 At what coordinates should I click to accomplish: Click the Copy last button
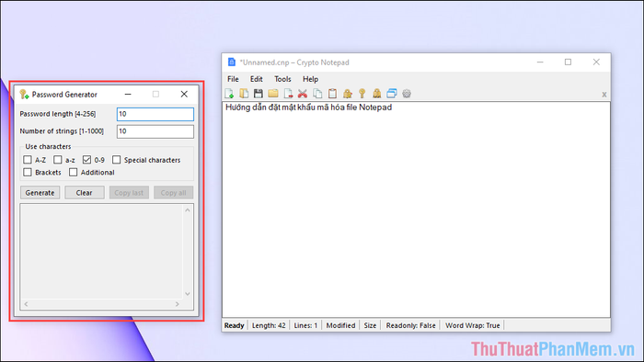pos(129,193)
